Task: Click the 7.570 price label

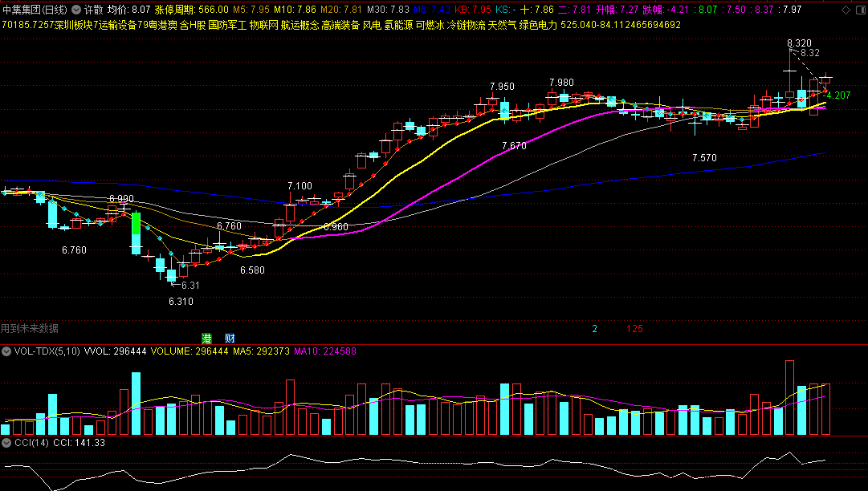Action: click(704, 157)
